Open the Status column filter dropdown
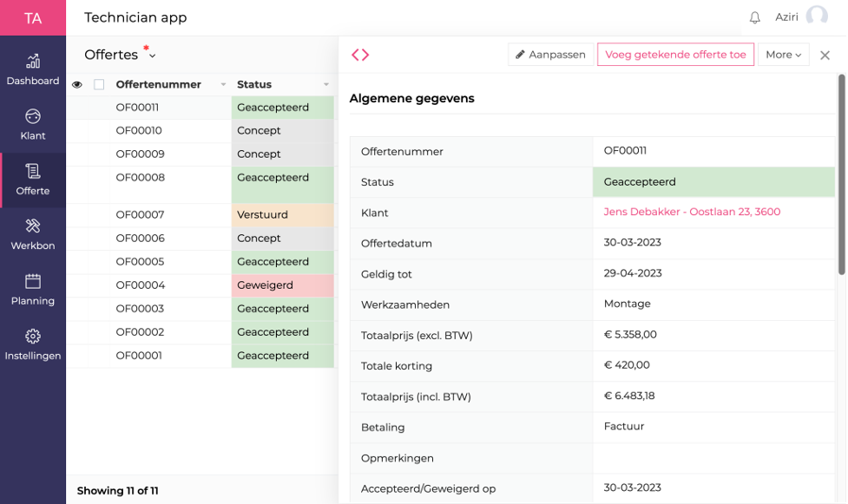Viewport: 848px width, 504px height. coord(326,84)
